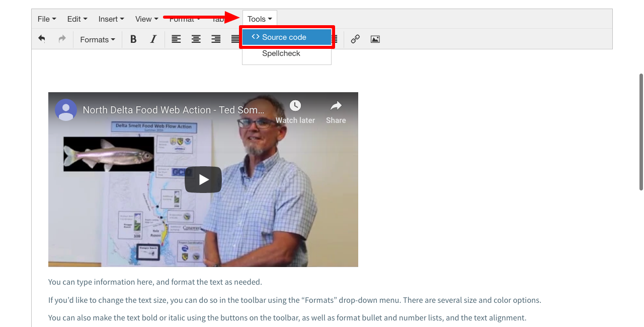
Task: Align text left
Action: [176, 39]
